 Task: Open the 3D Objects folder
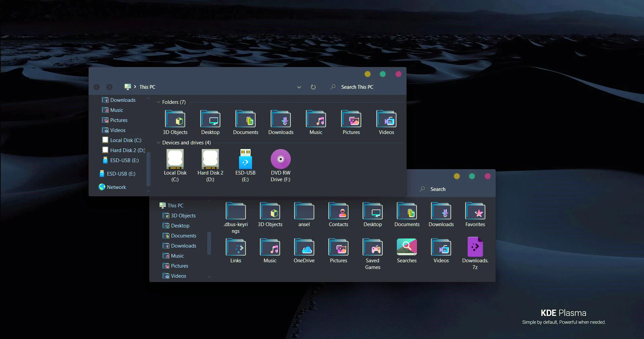[x=175, y=121]
